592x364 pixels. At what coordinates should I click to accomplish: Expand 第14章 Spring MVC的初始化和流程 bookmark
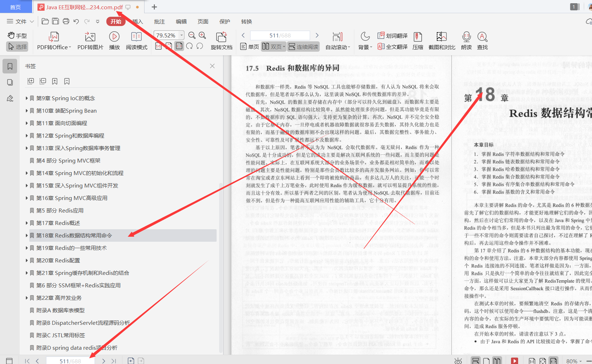pos(27,173)
